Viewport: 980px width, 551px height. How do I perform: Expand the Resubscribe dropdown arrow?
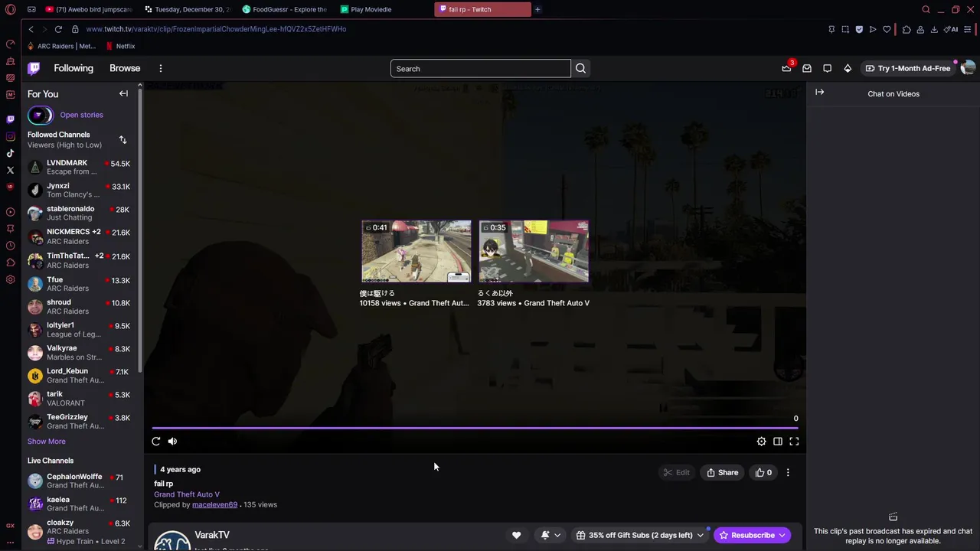[x=782, y=535]
